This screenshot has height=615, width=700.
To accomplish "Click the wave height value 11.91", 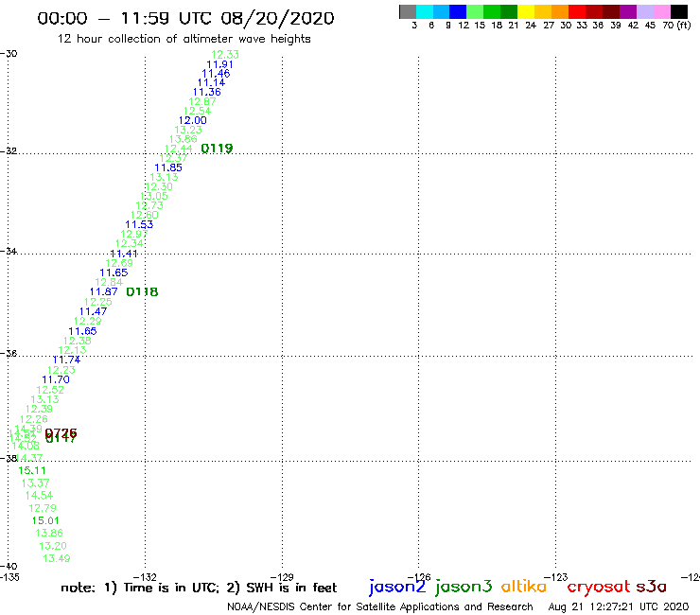I will tap(219, 64).
